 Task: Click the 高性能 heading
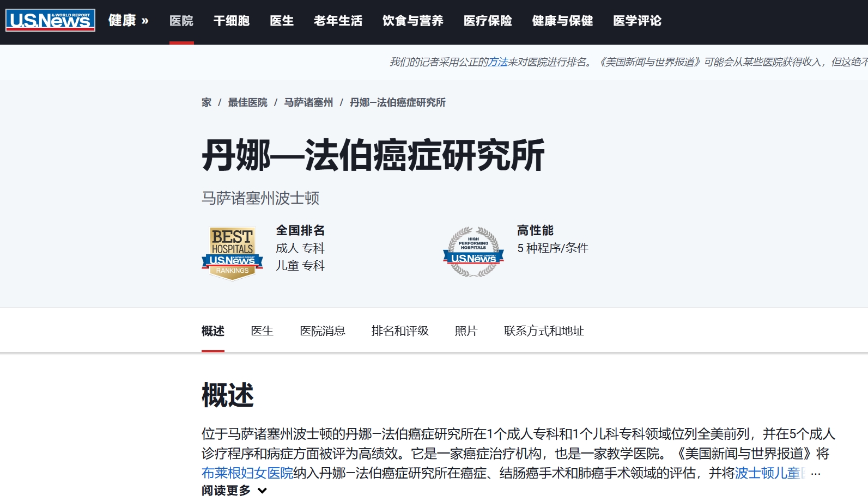[535, 230]
